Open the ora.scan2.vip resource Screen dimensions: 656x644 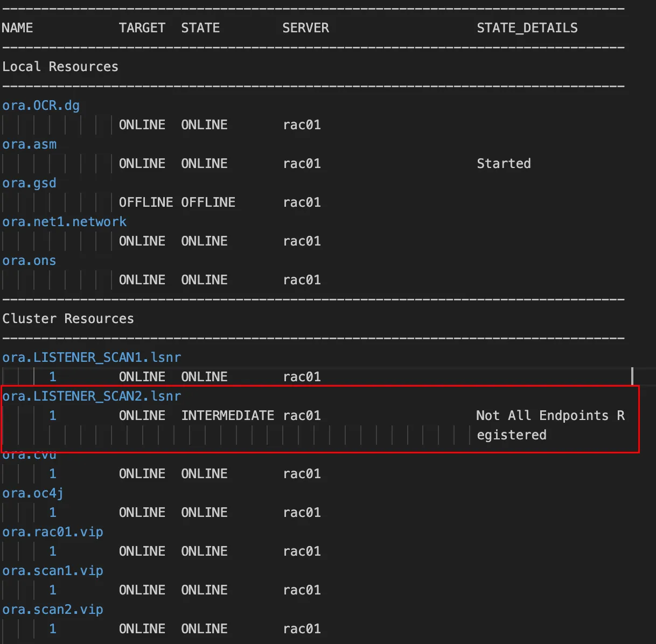[x=53, y=609]
